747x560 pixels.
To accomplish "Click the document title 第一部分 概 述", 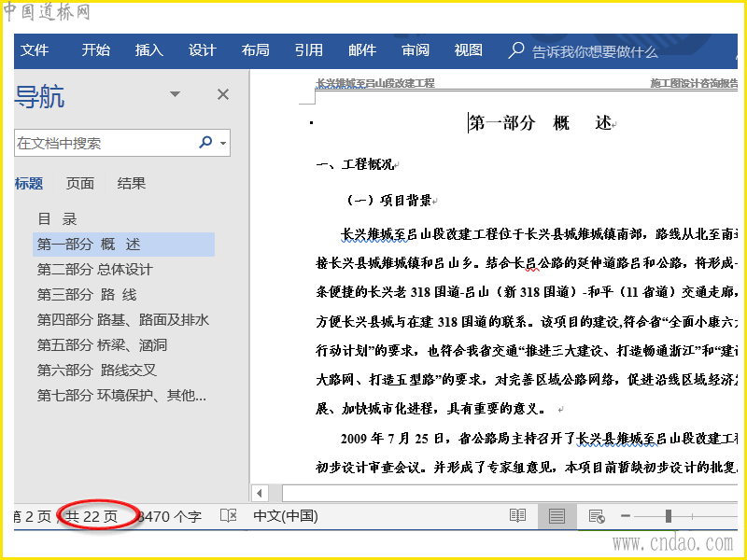I will point(541,123).
